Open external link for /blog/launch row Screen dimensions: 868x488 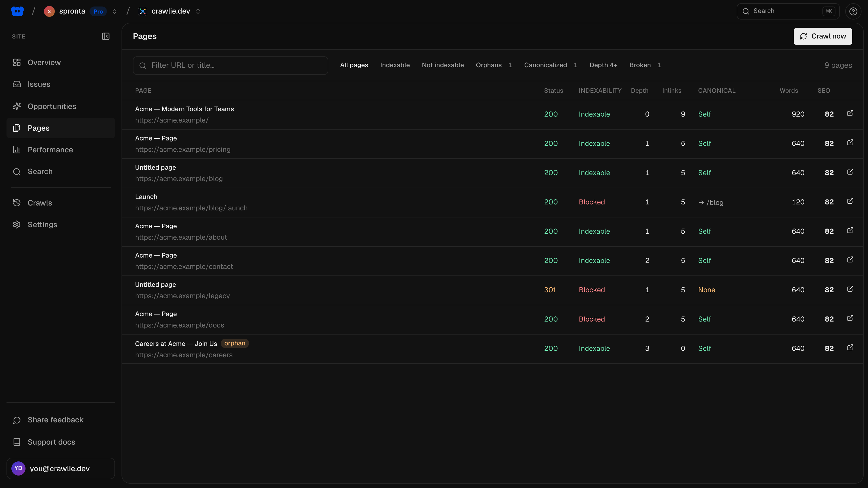click(850, 201)
